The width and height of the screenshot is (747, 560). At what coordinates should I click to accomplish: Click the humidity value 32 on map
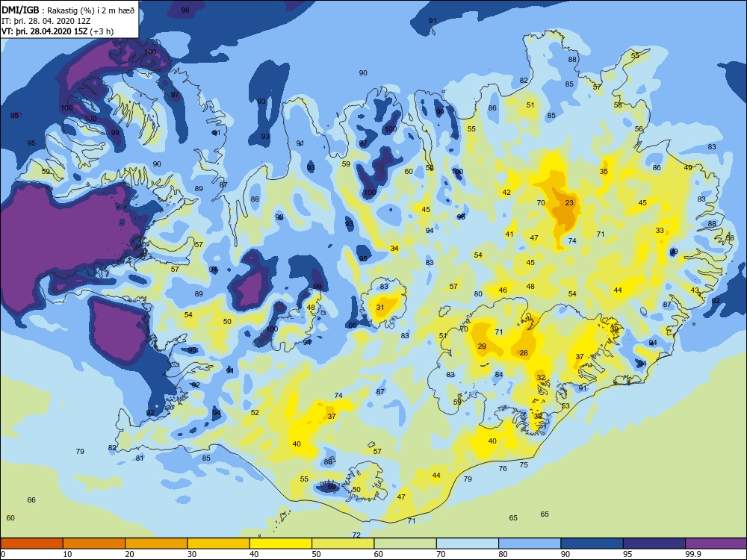pos(541,378)
